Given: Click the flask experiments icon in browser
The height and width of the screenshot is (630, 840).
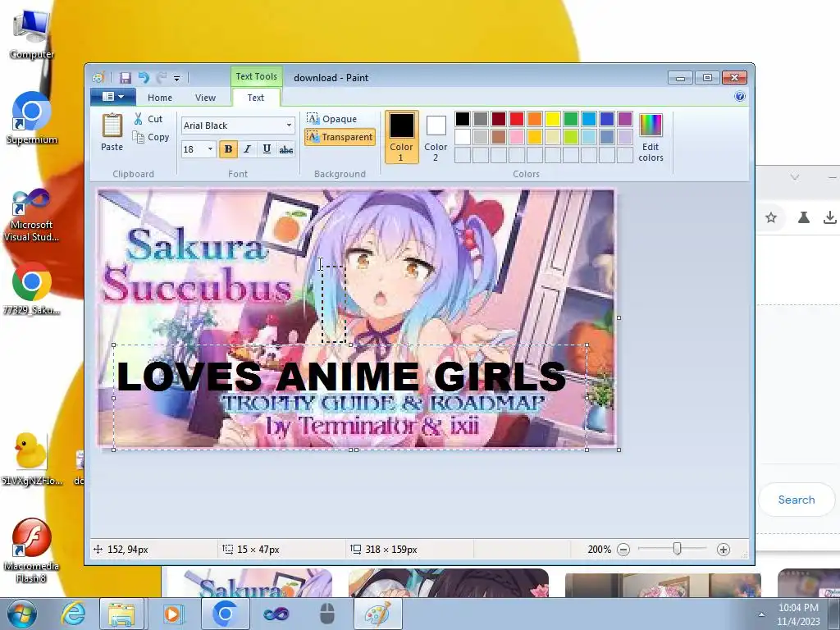Looking at the screenshot, I should click(x=804, y=217).
